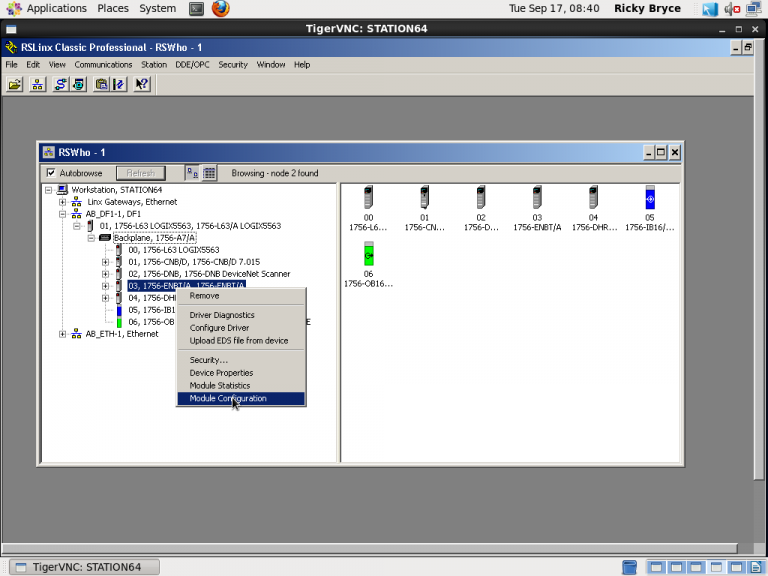The image size is (768, 576).
Task: Open the DDE/OPC menu
Action: (192, 65)
